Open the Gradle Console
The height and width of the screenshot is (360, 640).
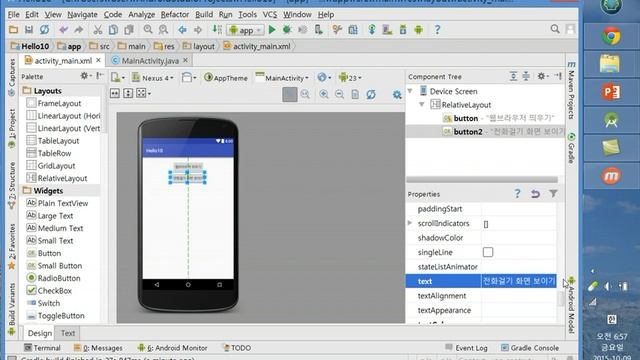click(530, 348)
